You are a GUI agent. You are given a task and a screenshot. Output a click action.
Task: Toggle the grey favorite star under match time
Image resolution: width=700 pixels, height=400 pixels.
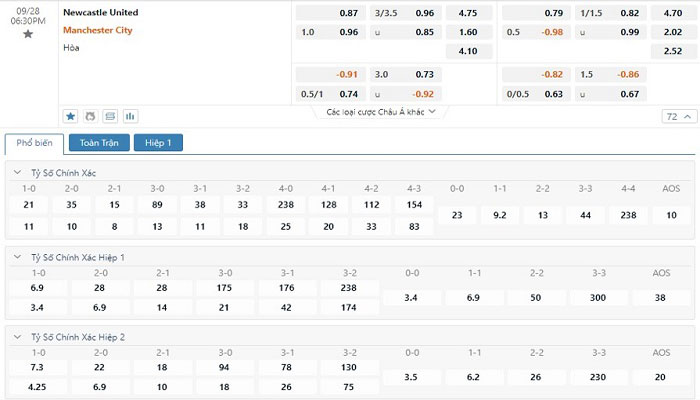[27, 34]
